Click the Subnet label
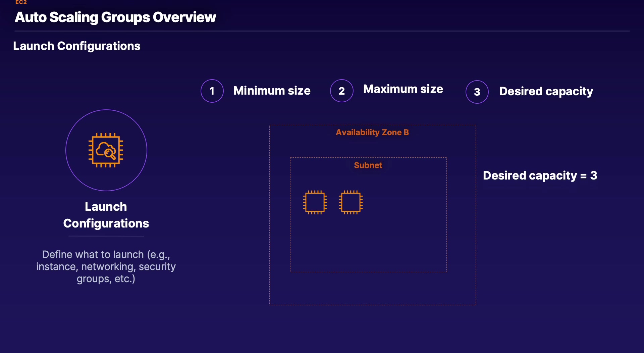 368,165
